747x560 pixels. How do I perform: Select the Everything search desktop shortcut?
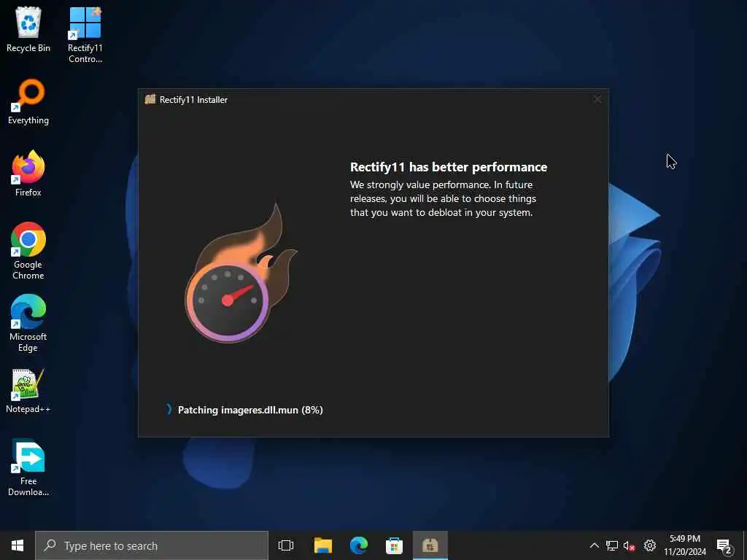(28, 102)
